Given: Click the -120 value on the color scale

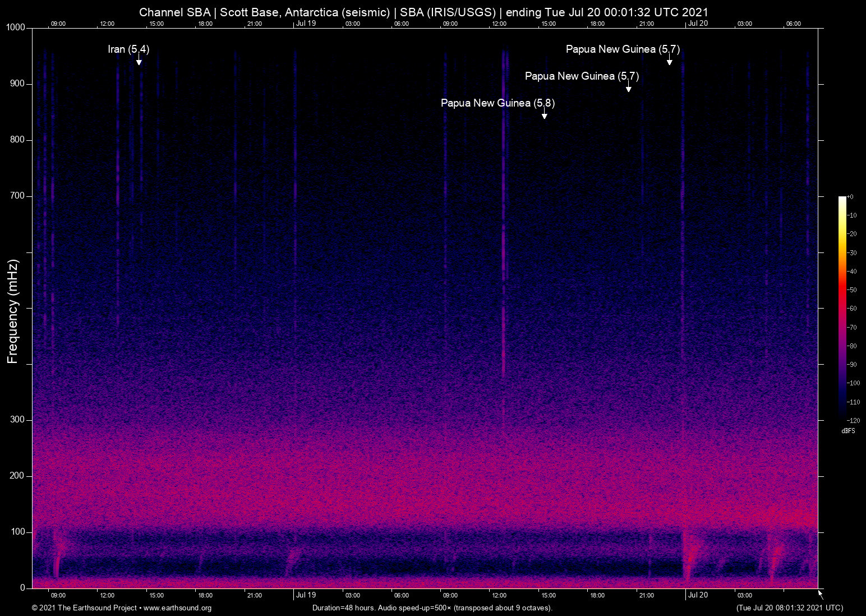Looking at the screenshot, I should pyautogui.click(x=853, y=420).
